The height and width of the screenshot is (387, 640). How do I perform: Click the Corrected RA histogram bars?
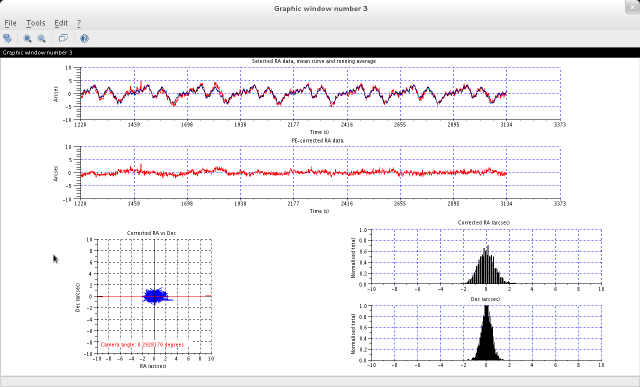487,266
